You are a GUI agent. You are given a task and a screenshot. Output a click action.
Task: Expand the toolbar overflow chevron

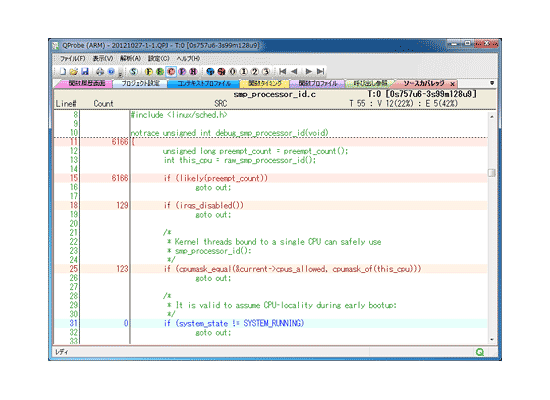[120, 73]
